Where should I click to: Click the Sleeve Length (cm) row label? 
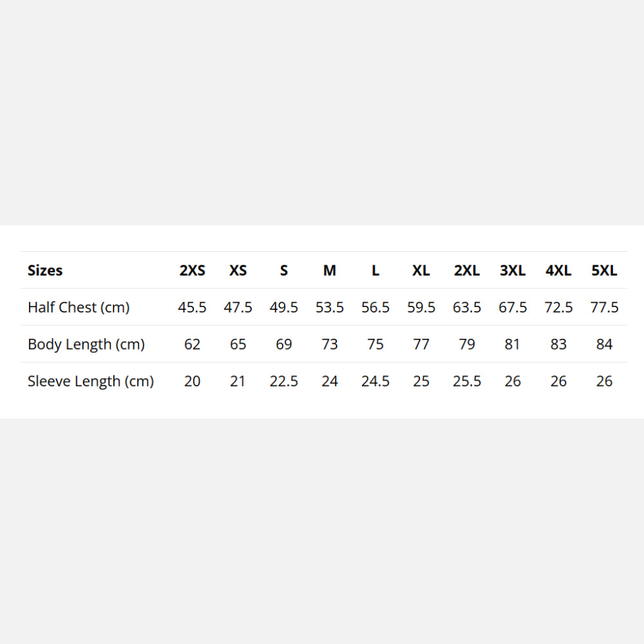tap(91, 381)
